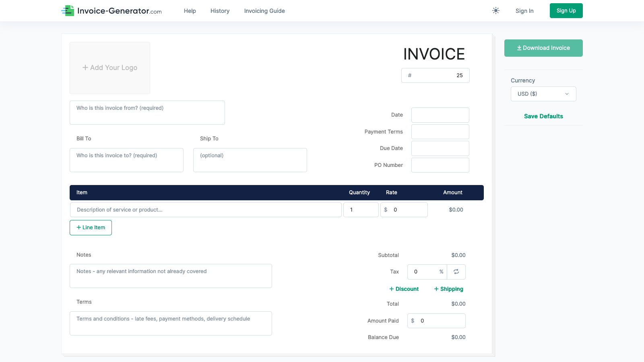This screenshot has width=644, height=362.
Task: Add a Discount to the invoice
Action: click(x=404, y=289)
